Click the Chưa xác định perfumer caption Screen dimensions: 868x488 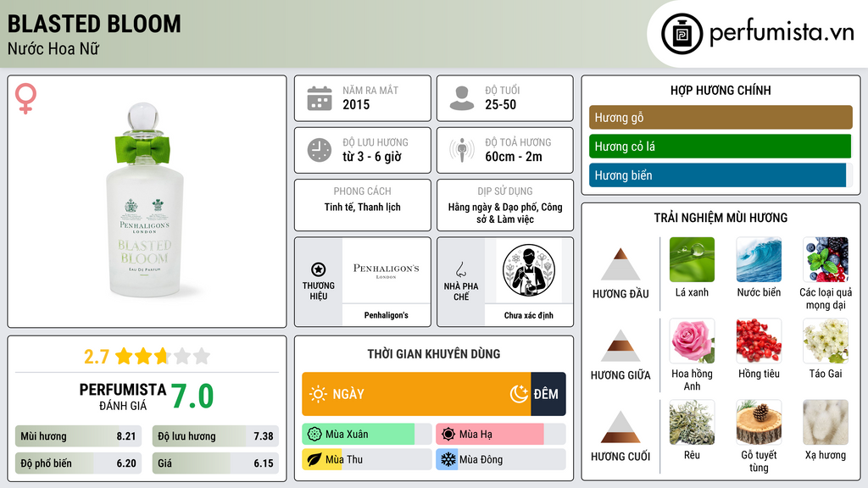[x=529, y=315]
